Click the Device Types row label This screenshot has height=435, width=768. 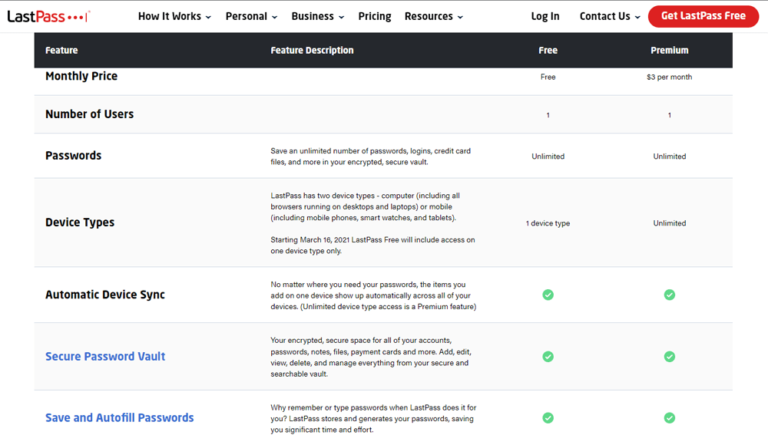pyautogui.click(x=80, y=222)
